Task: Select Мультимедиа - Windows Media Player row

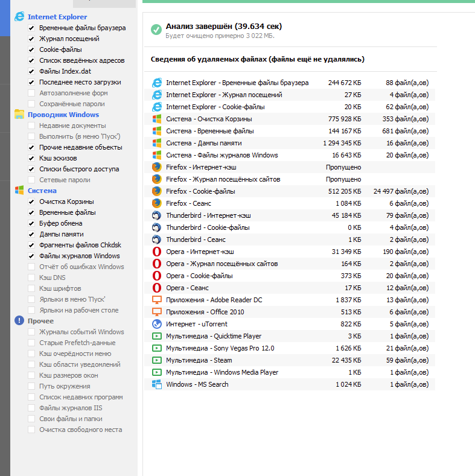Action: coord(290,372)
